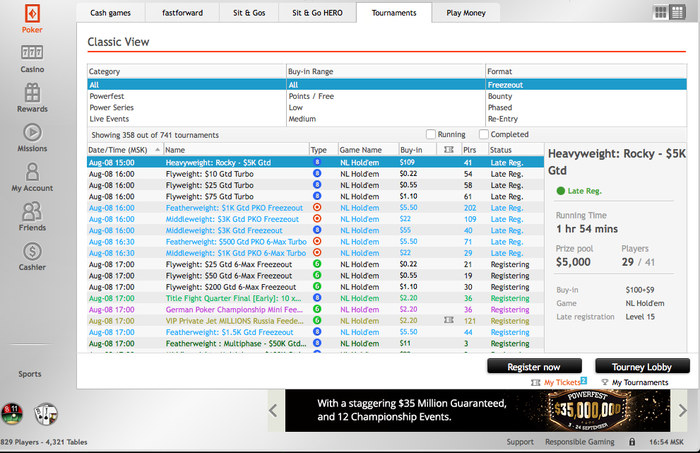Click the ticket column header icon

[x=449, y=150]
